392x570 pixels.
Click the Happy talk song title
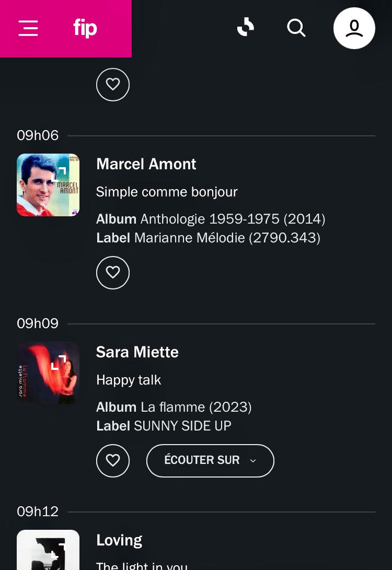click(129, 380)
